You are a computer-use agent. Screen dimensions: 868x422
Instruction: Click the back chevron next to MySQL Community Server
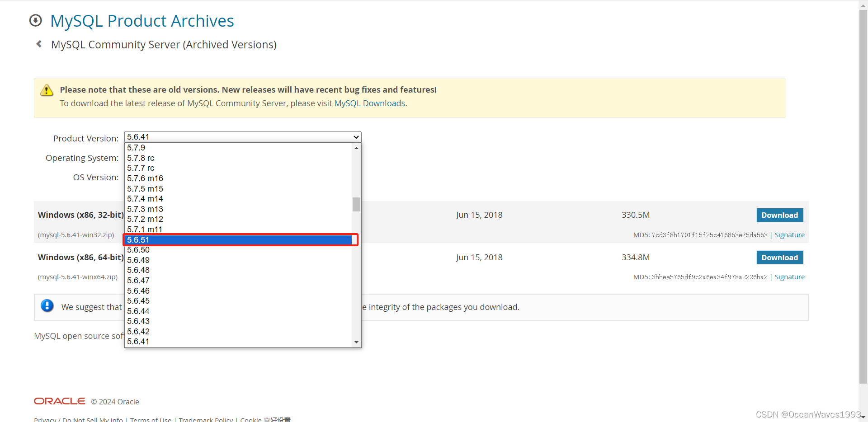tap(39, 44)
